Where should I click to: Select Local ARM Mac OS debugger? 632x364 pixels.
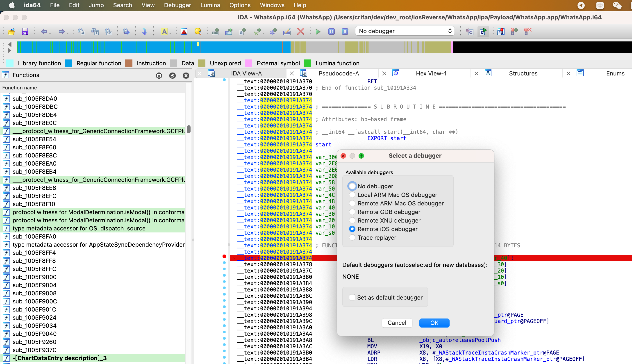[x=352, y=195]
